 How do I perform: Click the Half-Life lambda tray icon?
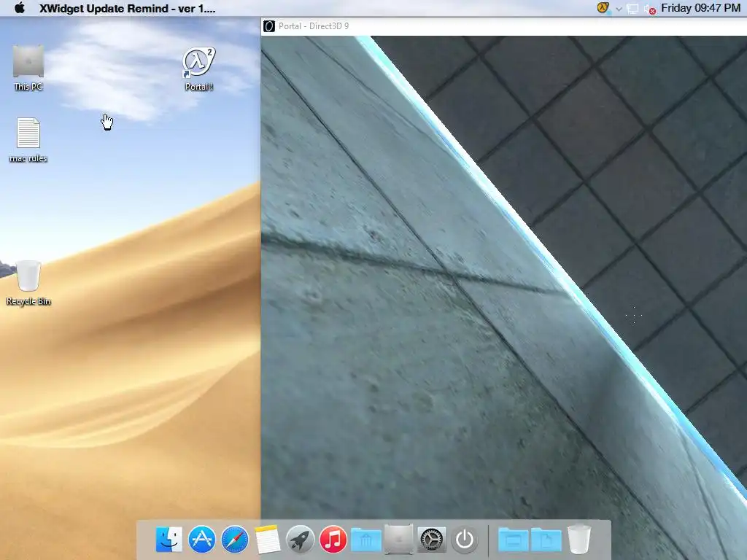click(x=603, y=8)
